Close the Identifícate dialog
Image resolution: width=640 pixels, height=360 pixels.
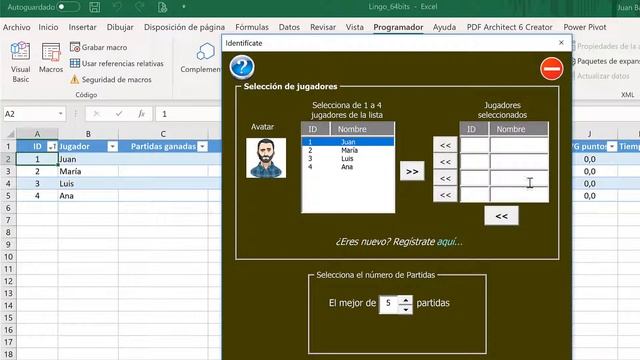pos(561,42)
